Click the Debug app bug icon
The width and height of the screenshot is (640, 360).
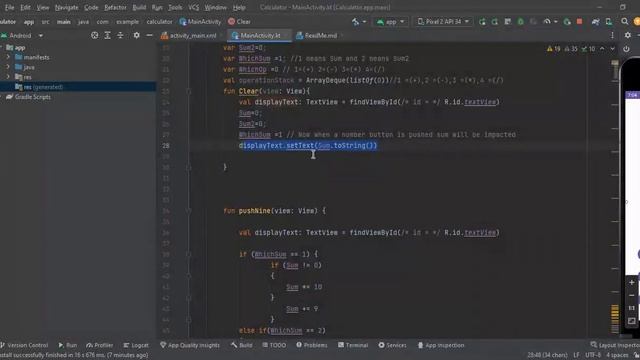520,22
